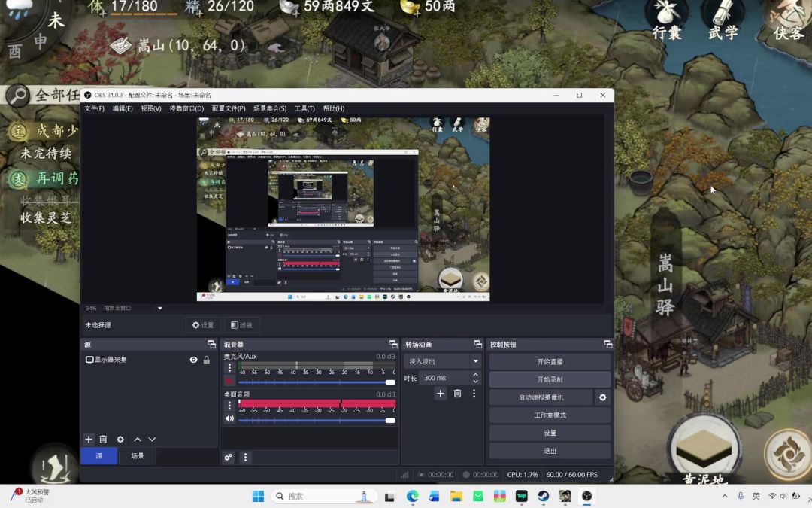
Task: Click the 开始直播 button
Action: pos(550,362)
